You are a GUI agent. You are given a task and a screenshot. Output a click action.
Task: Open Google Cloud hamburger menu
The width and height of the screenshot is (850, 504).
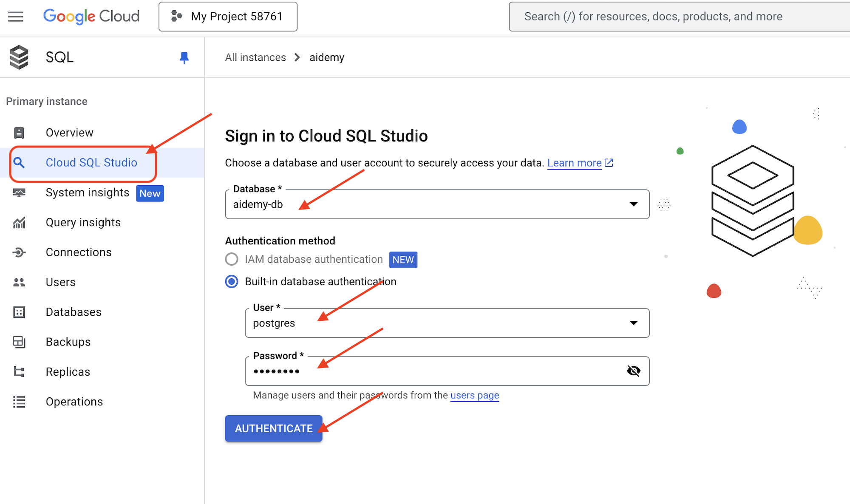point(16,16)
